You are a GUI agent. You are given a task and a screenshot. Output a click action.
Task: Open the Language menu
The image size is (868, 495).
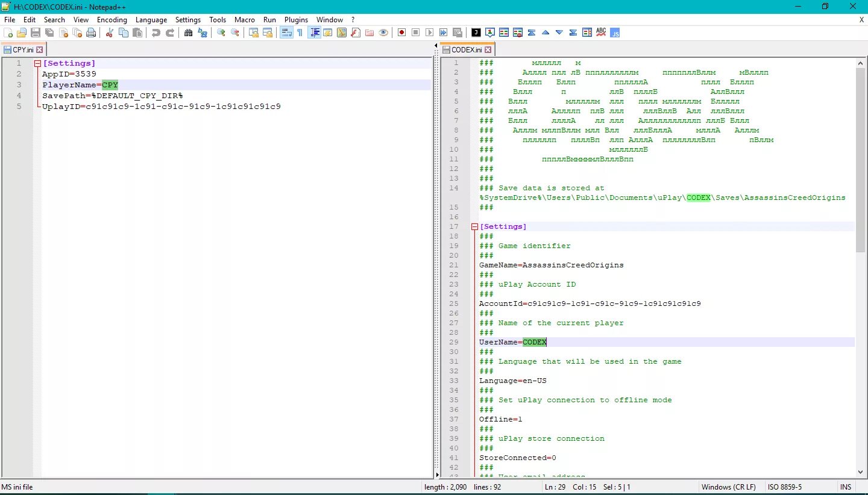(x=151, y=20)
